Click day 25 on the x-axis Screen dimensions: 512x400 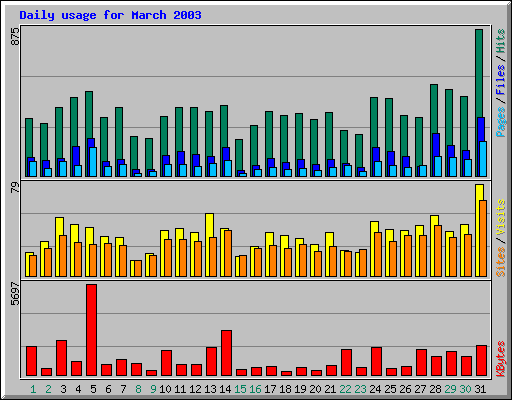(390, 389)
